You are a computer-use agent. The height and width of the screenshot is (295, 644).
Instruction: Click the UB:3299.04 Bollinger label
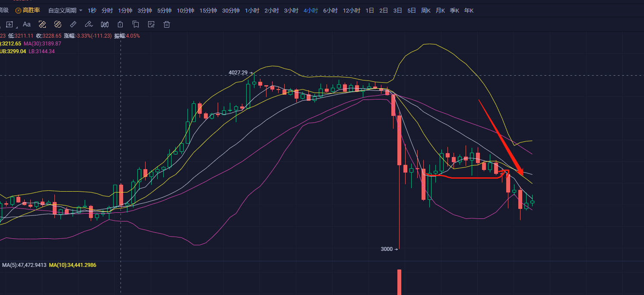click(x=13, y=51)
